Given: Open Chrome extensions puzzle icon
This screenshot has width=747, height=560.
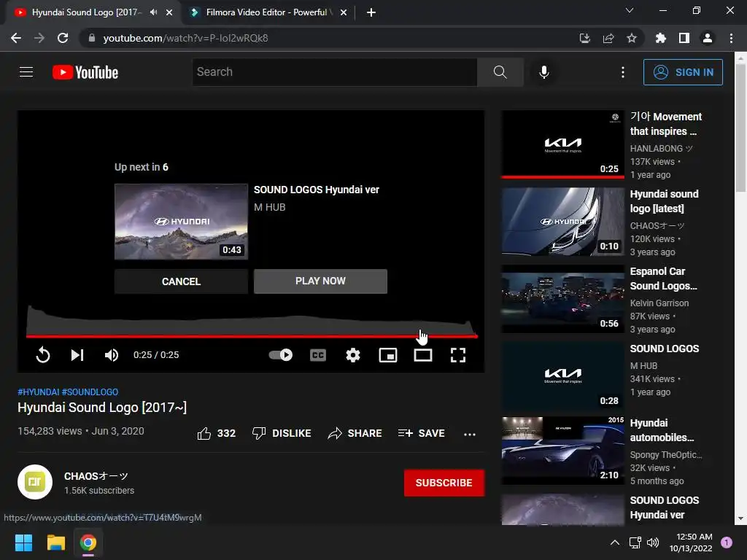Looking at the screenshot, I should (661, 38).
